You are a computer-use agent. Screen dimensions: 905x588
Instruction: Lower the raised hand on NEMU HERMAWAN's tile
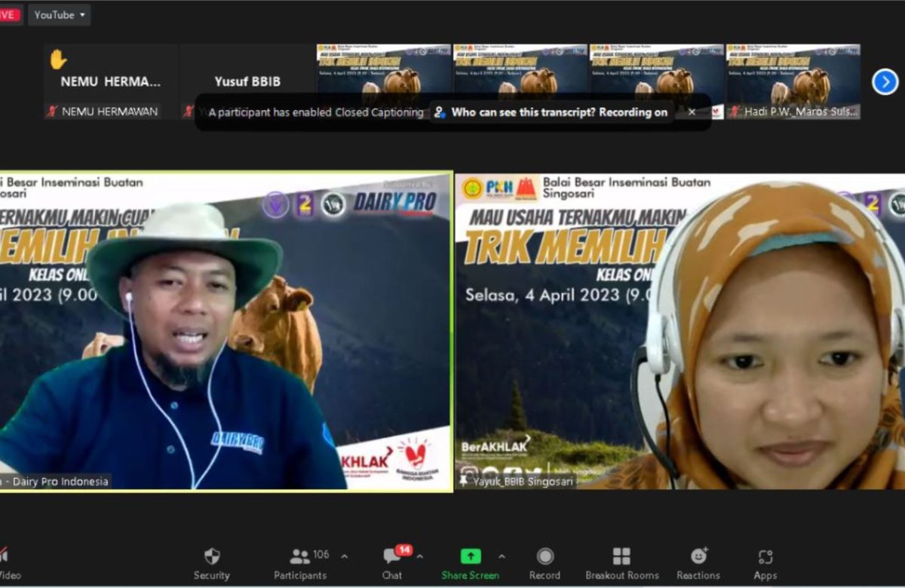58,60
